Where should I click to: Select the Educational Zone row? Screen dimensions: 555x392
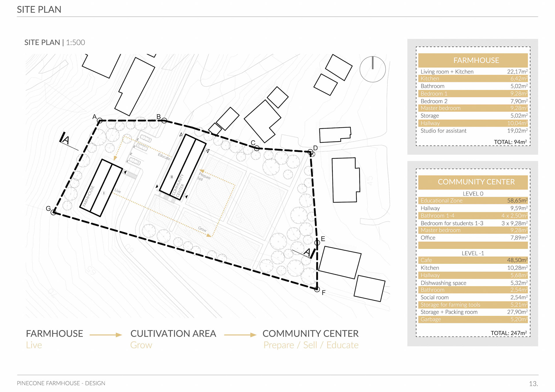pos(473,200)
